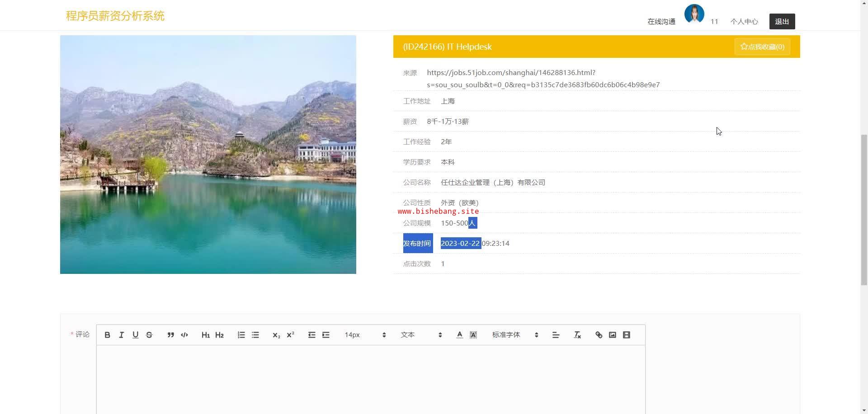The height and width of the screenshot is (414, 868).
Task: Insert a blockquote in the comment
Action: click(170, 335)
